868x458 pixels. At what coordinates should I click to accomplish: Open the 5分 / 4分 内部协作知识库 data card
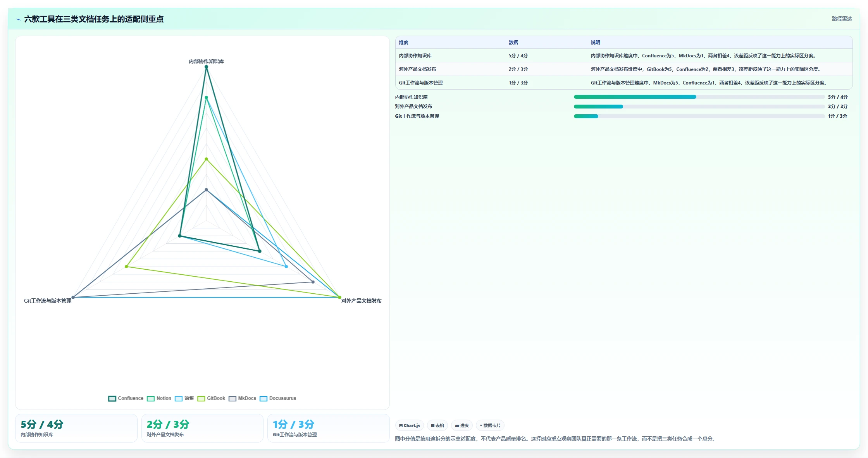(x=76, y=428)
